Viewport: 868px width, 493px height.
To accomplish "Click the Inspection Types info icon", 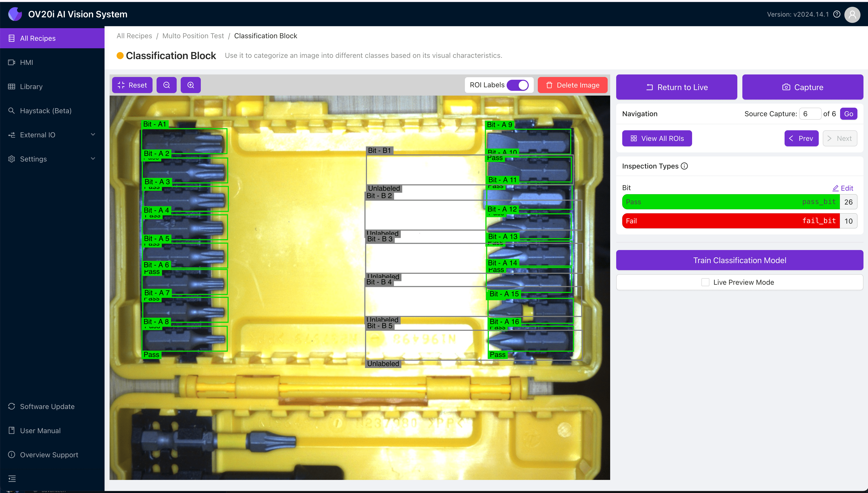I will point(684,166).
